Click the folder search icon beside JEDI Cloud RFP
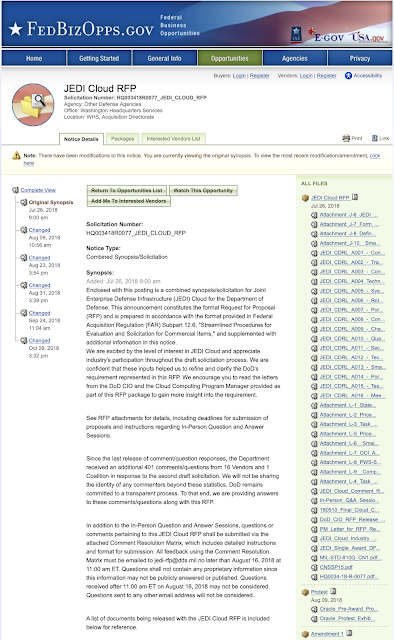This screenshot has width=394, height=640. (33, 105)
